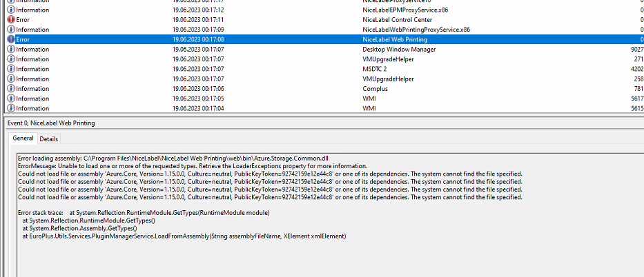Click the date 19.06.2023 00:17:12
This screenshot has width=644, height=277.
198,10
